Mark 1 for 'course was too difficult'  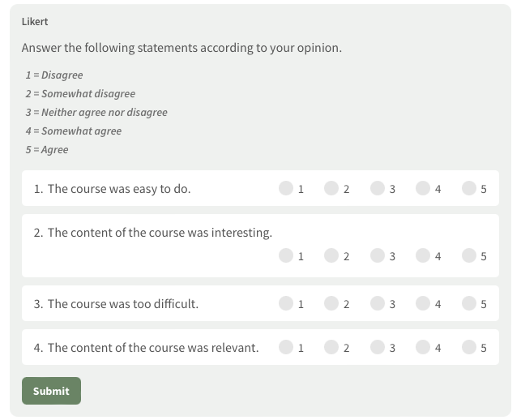point(286,303)
